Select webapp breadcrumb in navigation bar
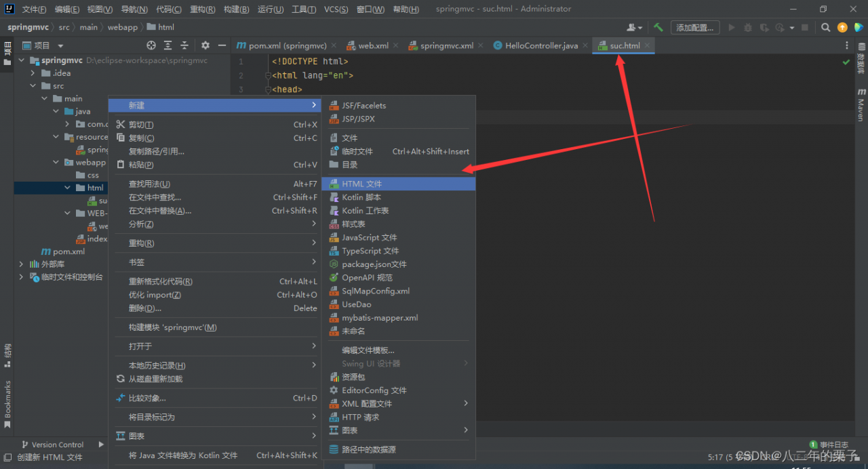 click(x=122, y=27)
